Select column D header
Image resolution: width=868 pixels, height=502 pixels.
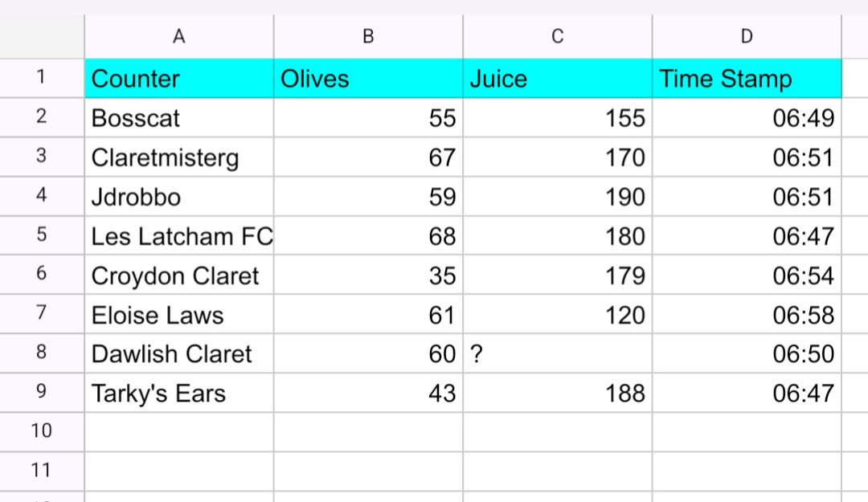click(x=747, y=36)
